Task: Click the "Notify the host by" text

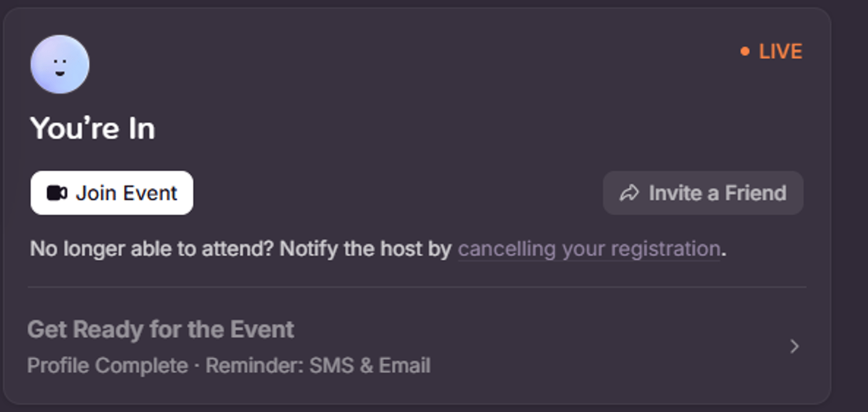Action: click(x=365, y=249)
